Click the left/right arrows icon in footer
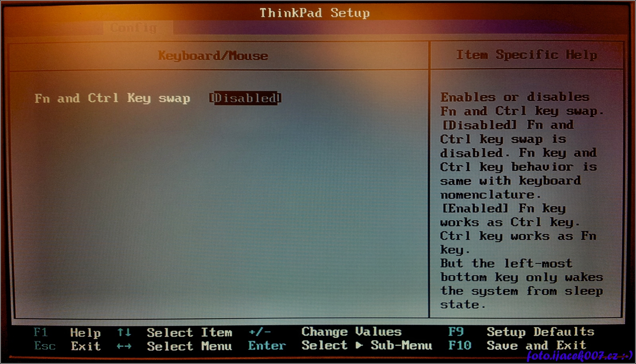This screenshot has width=636, height=364. tap(124, 346)
